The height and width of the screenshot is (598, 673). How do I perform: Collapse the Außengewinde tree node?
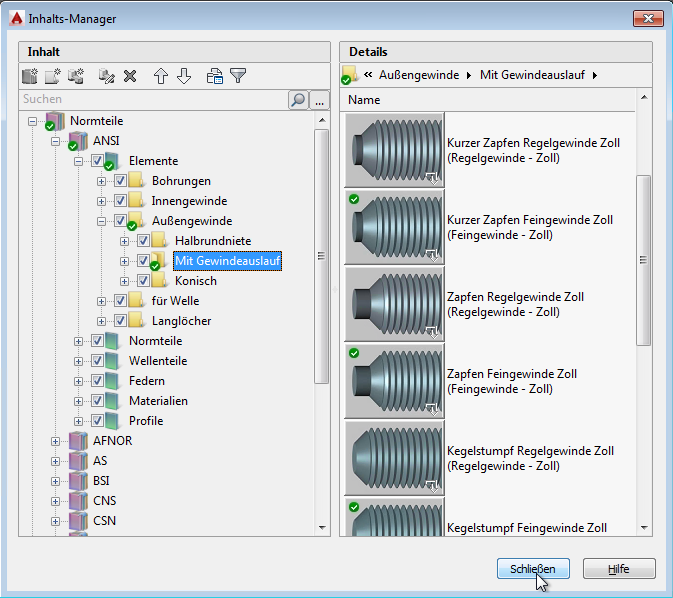click(101, 222)
